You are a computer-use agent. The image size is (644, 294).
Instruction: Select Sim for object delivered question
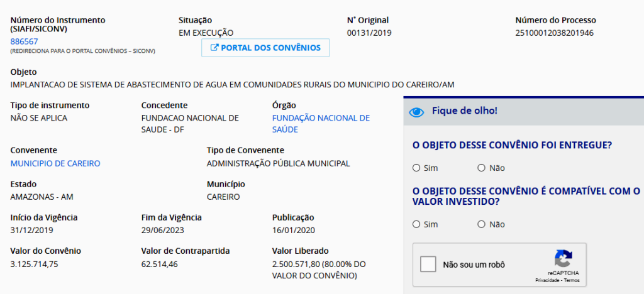pyautogui.click(x=416, y=168)
